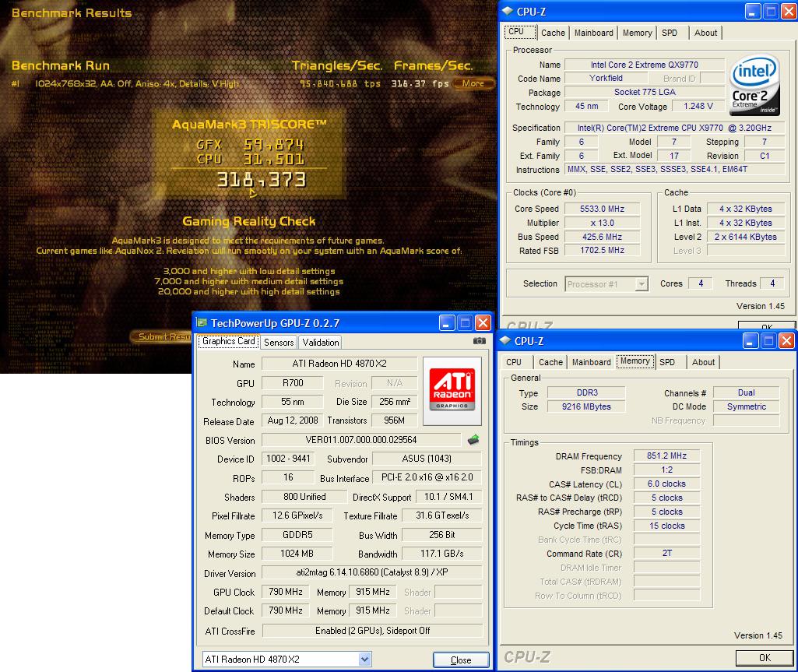798x672 pixels.
Task: Click the GPU-Z screenshot camera icon
Action: click(479, 340)
